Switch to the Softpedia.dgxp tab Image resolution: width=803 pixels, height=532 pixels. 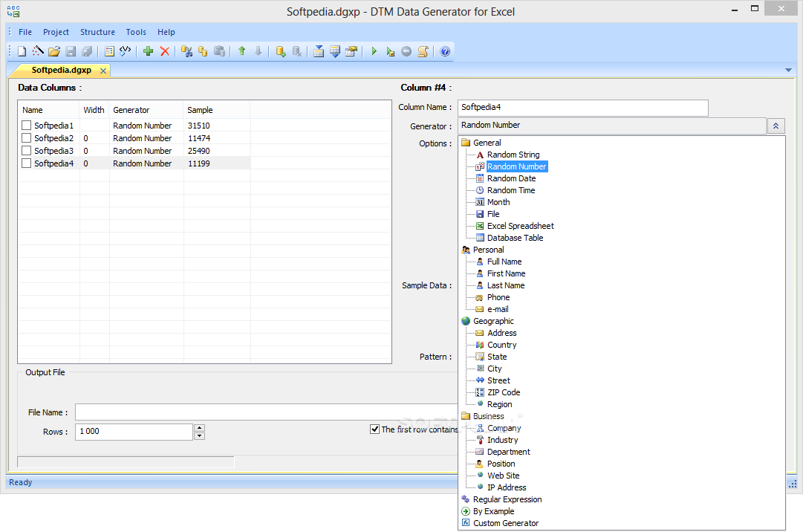[62, 70]
